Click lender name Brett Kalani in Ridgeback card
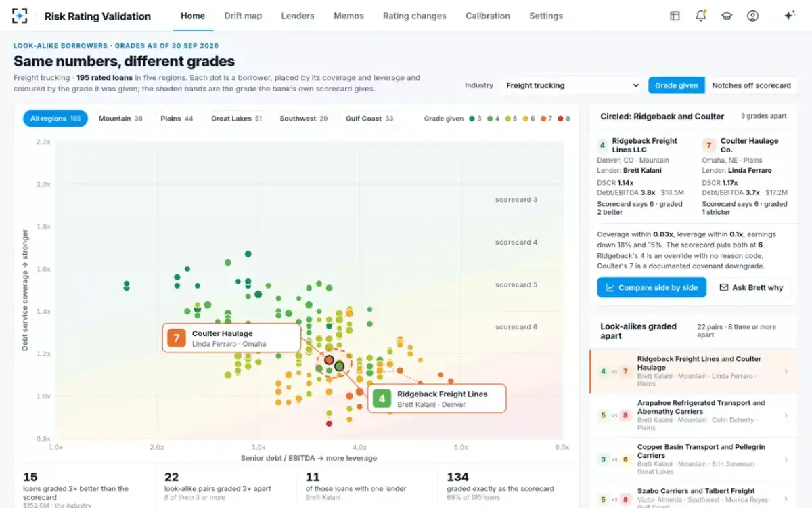 coord(642,171)
